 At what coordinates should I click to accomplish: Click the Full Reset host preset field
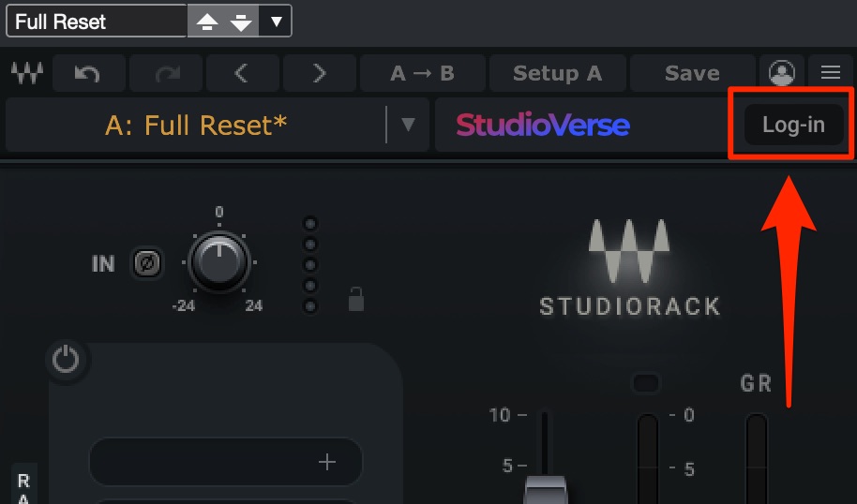97,22
